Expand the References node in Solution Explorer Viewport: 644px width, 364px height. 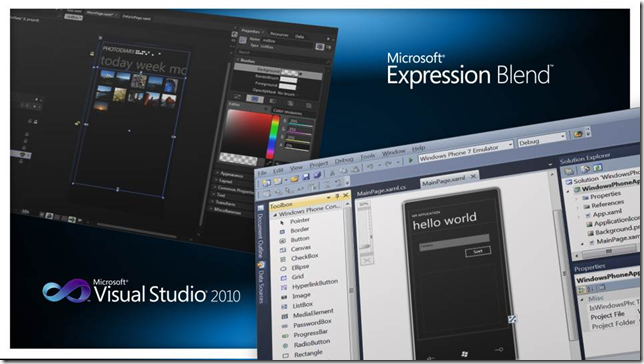pos(579,207)
